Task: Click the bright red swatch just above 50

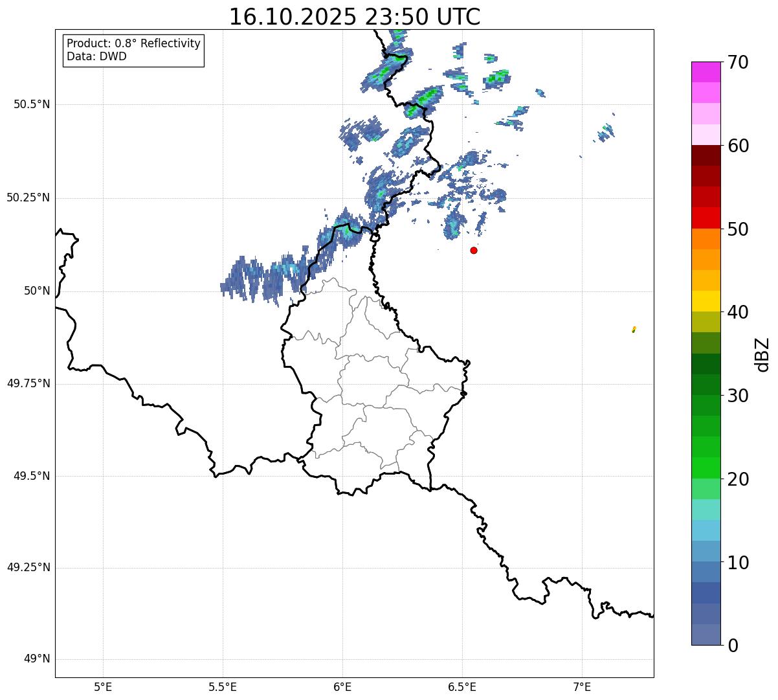Action: pyautogui.click(x=706, y=218)
